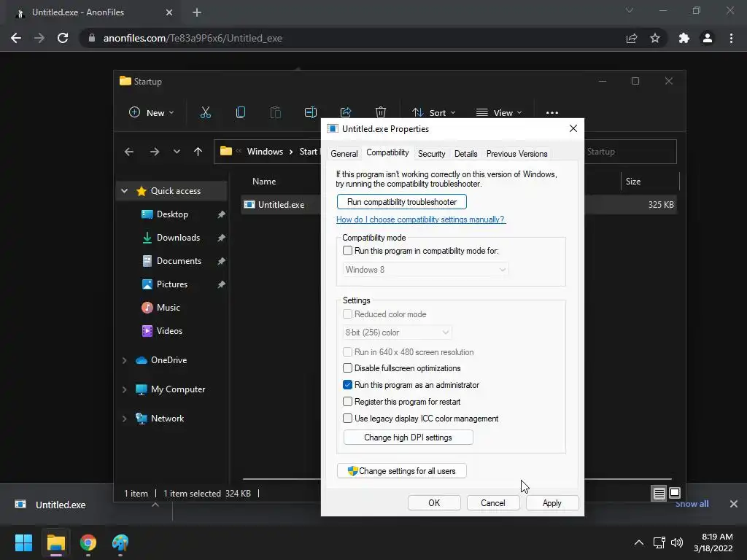Click Run compatibility troubleshooter button
The width and height of the screenshot is (747, 560).
[x=402, y=202]
